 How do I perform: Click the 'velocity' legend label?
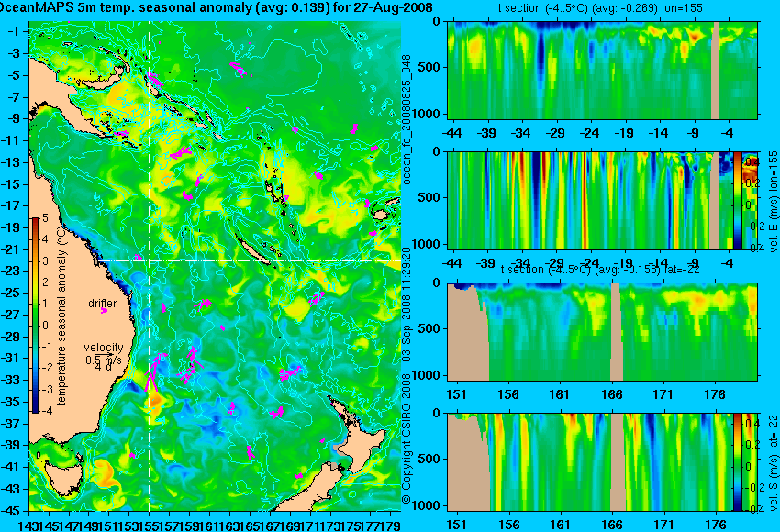104,348
